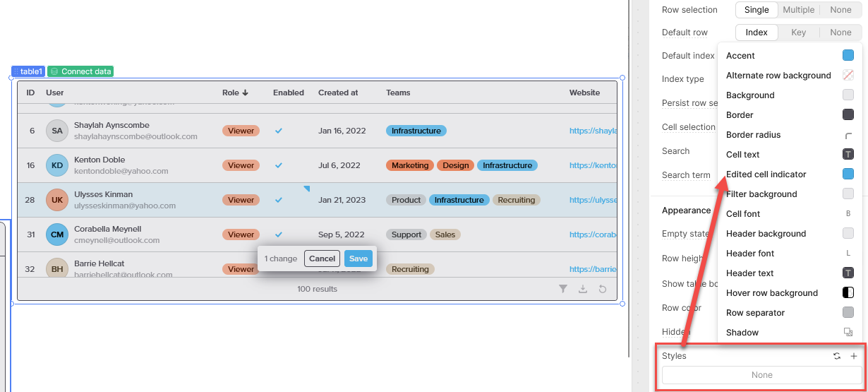Click the reset styles icon
868x392 pixels.
pos(837,356)
